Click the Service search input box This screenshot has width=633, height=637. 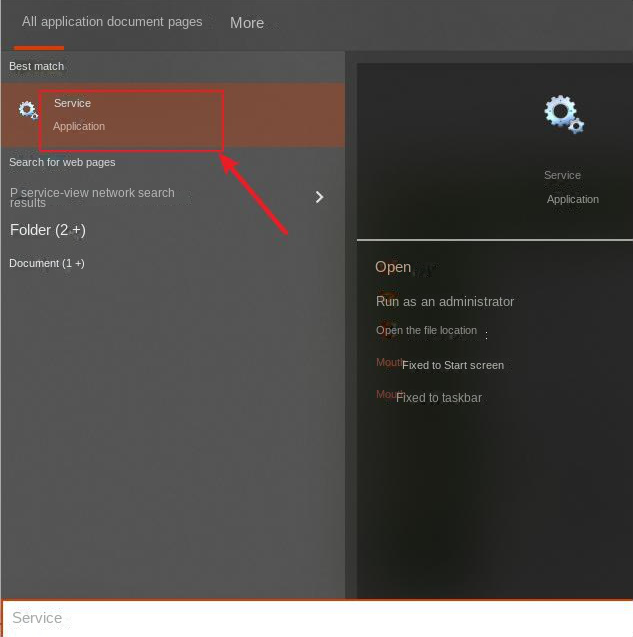coord(316,618)
